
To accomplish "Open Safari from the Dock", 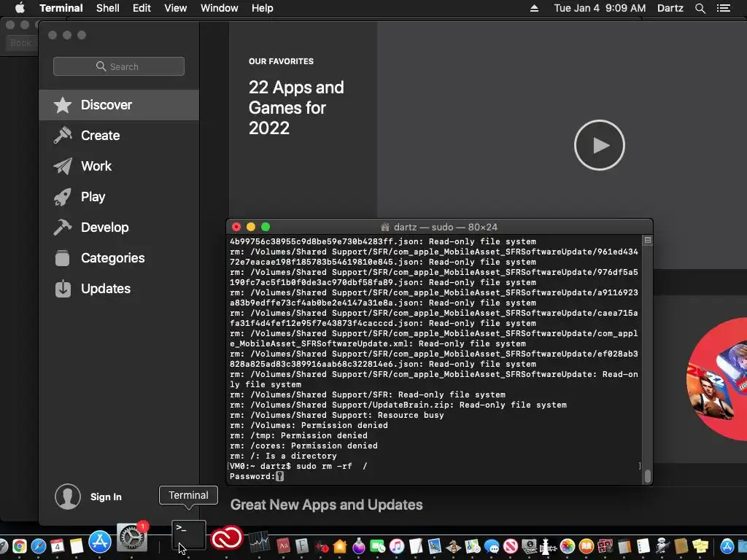I will pos(39,546).
